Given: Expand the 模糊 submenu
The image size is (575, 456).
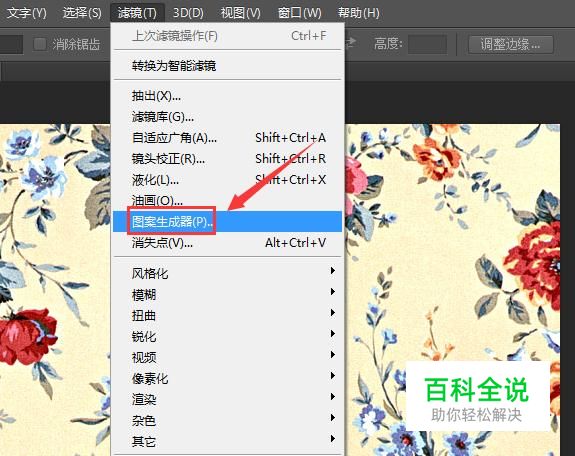Looking at the screenshot, I should [x=227, y=295].
